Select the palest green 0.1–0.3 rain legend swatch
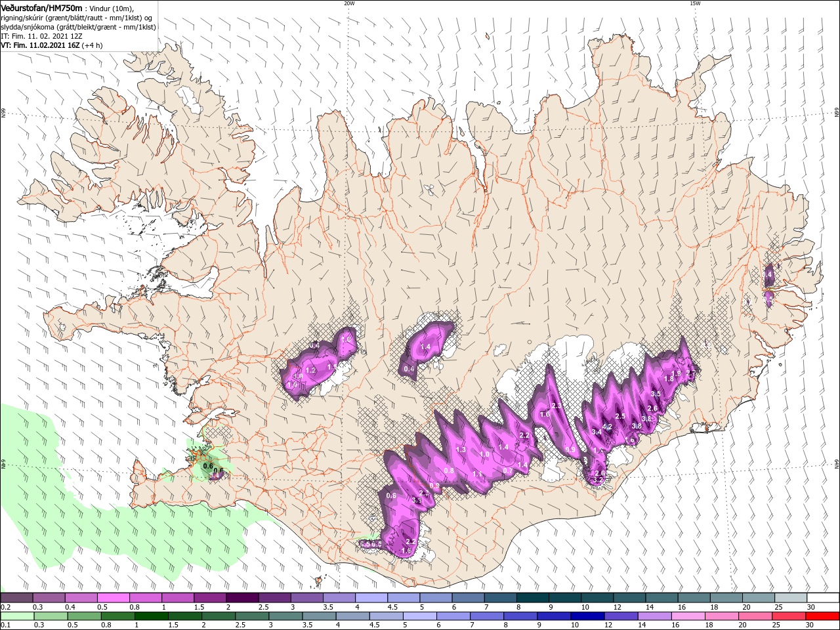 pyautogui.click(x=18, y=616)
